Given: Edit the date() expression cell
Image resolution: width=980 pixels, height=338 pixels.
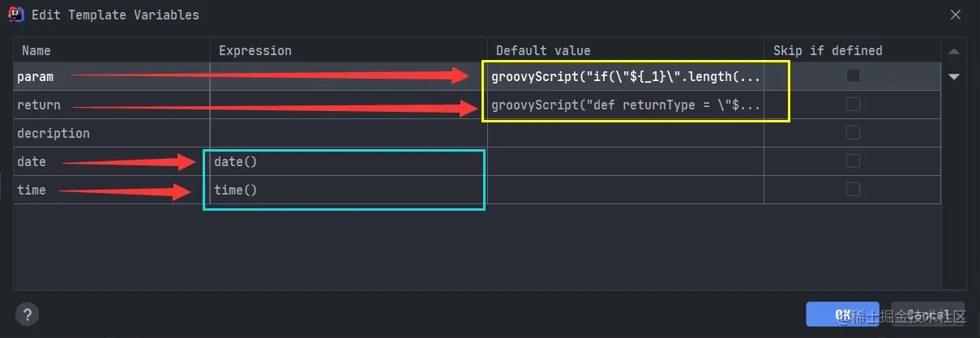Looking at the screenshot, I should 349,161.
